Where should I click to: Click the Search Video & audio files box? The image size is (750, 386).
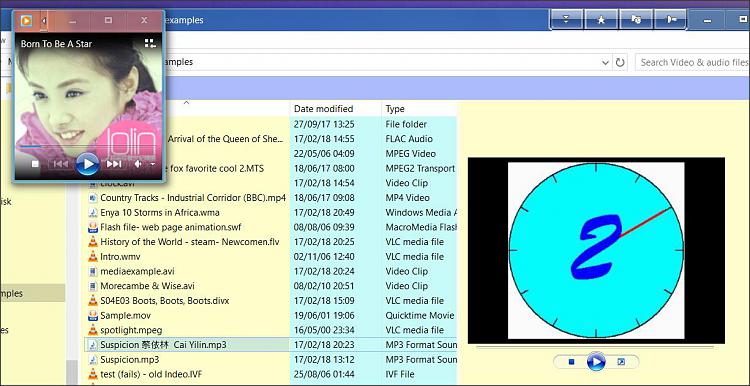point(692,62)
